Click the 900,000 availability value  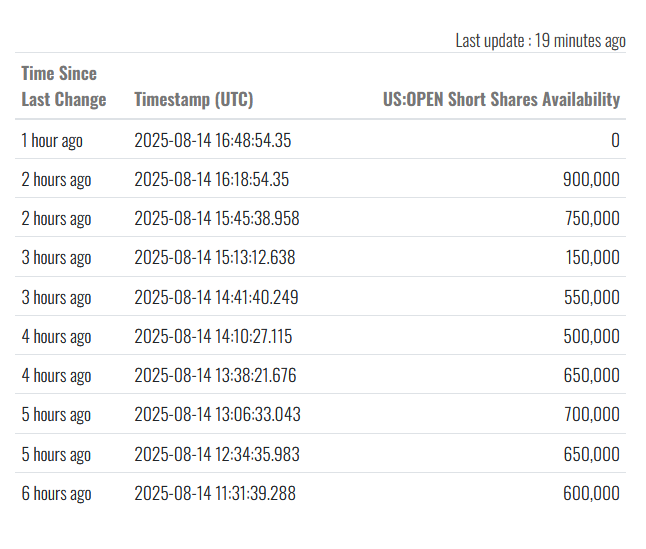pyautogui.click(x=591, y=179)
